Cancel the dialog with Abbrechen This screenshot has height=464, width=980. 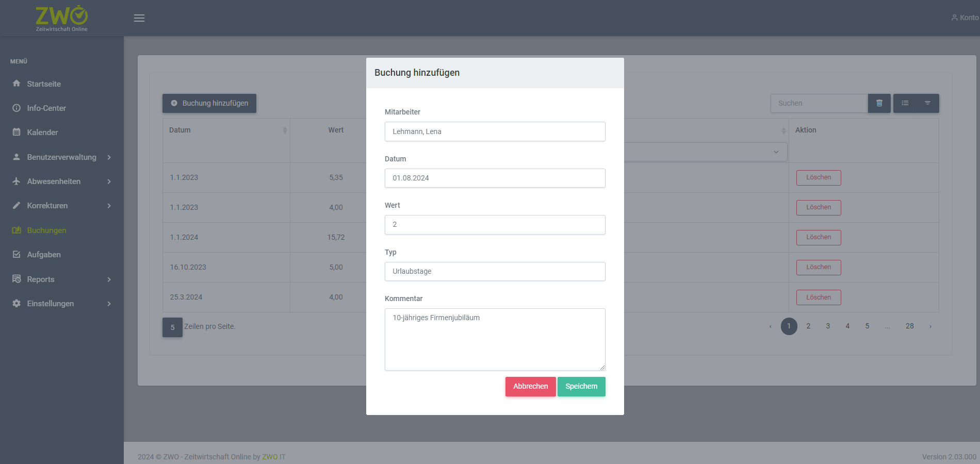[530, 387]
